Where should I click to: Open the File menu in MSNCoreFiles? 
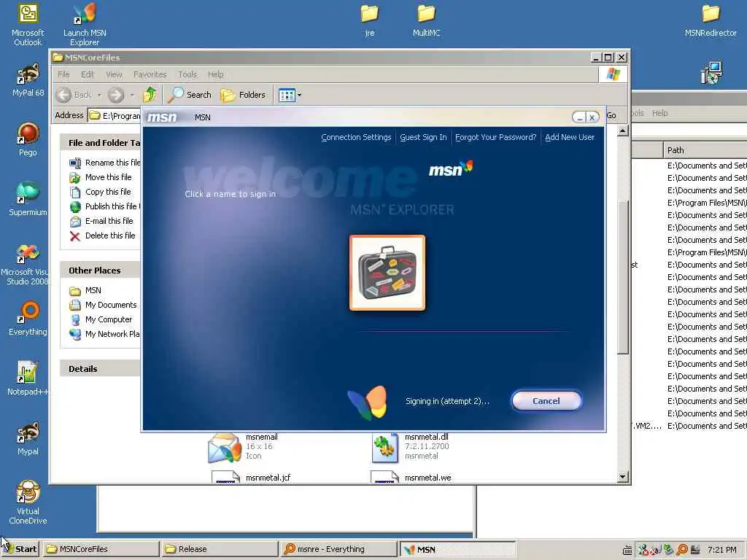[63, 74]
